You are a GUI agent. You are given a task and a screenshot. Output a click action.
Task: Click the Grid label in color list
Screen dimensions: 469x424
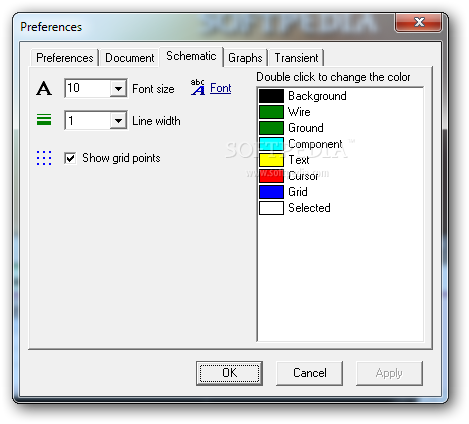click(x=298, y=192)
